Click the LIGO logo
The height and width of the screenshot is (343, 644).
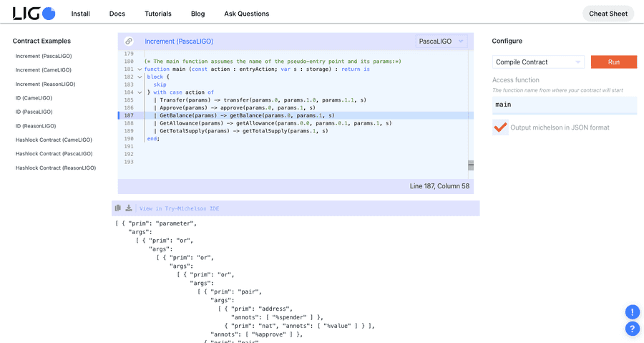click(x=34, y=14)
